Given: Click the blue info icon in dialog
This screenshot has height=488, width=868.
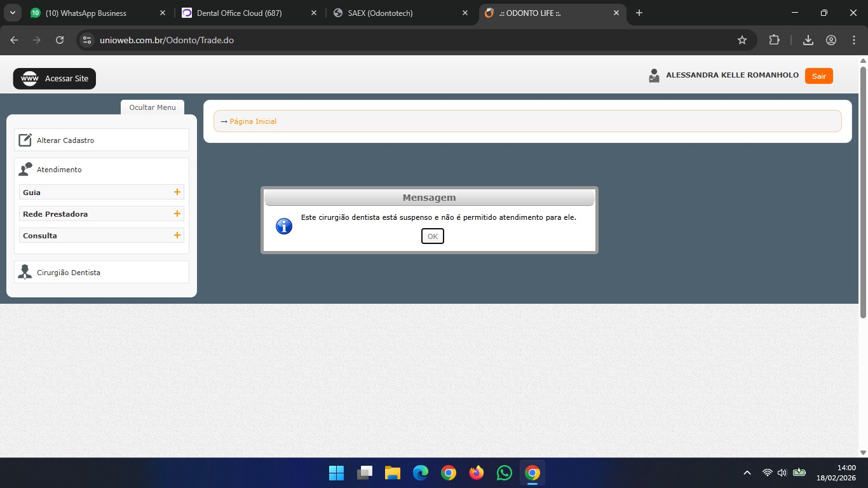Looking at the screenshot, I should pyautogui.click(x=284, y=226).
